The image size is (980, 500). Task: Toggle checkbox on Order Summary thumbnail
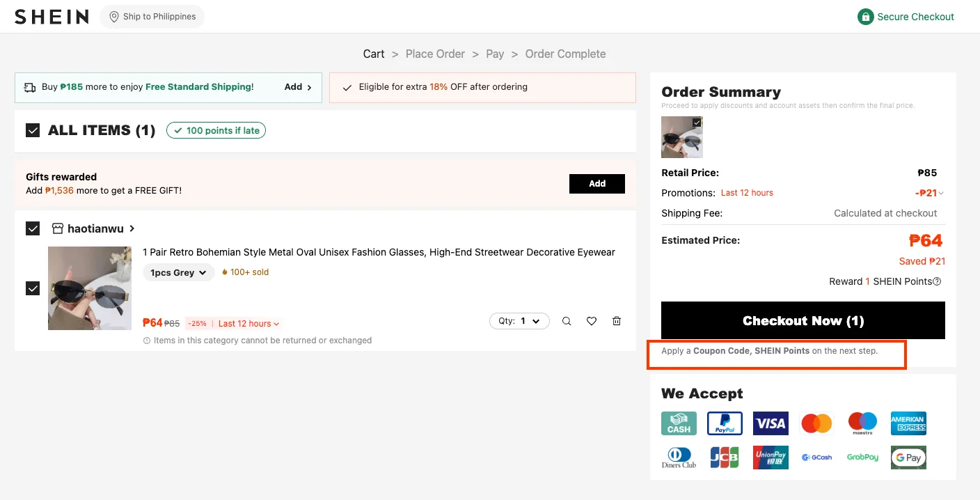[x=697, y=123]
